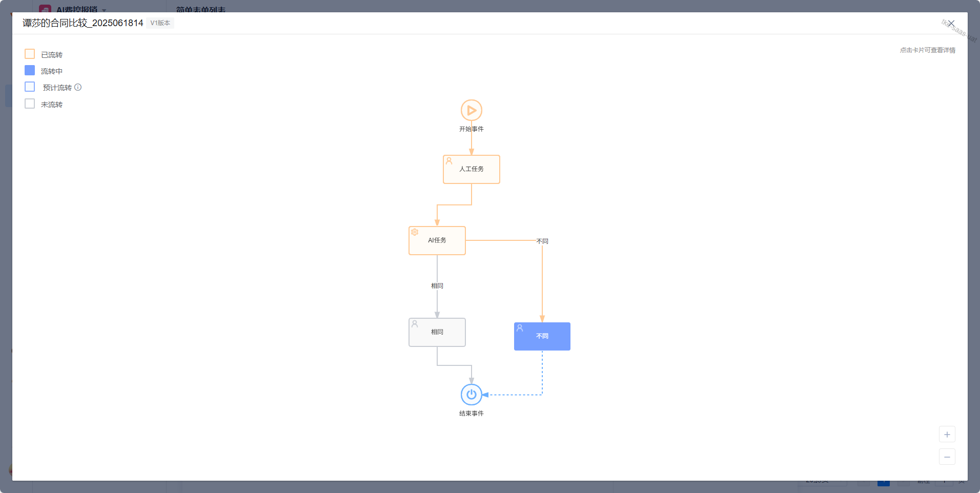Click the end event power icon

click(471, 395)
